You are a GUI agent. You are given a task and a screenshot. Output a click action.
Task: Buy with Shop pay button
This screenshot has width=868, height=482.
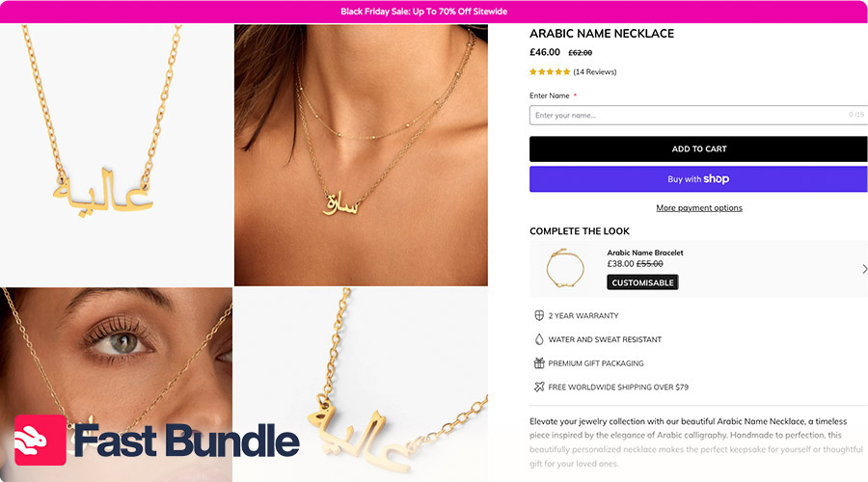point(698,179)
